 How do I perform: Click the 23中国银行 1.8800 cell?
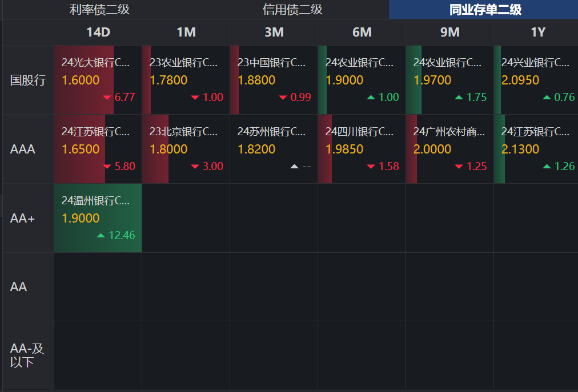pyautogui.click(x=274, y=80)
